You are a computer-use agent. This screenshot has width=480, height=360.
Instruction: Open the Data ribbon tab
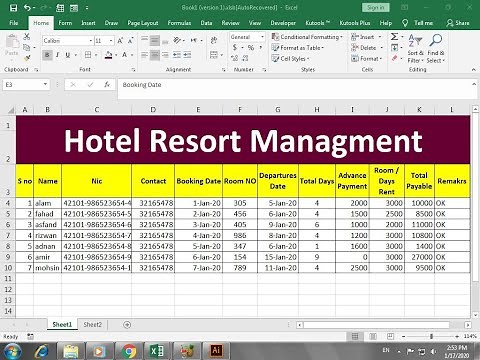tap(206, 23)
